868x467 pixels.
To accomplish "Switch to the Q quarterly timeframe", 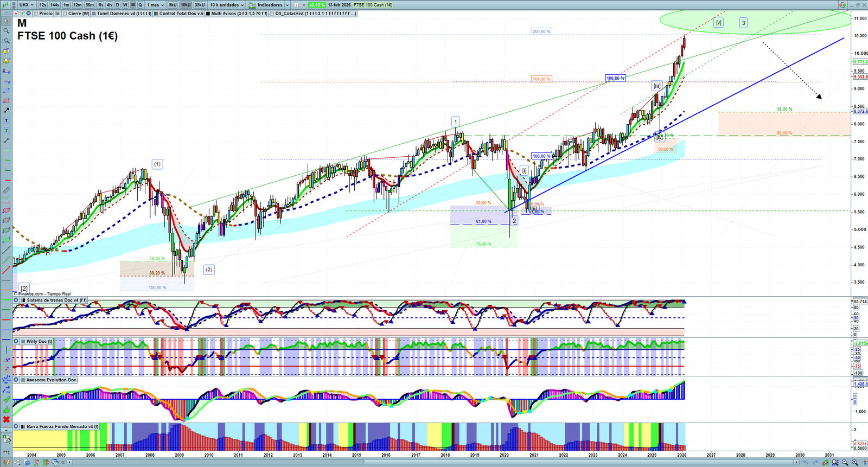I will click(x=140, y=5).
